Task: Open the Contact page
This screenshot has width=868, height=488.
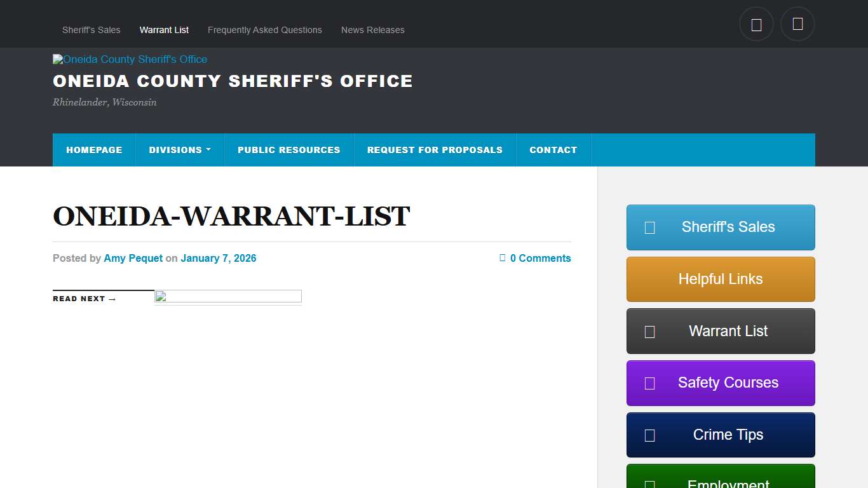Action: 553,150
